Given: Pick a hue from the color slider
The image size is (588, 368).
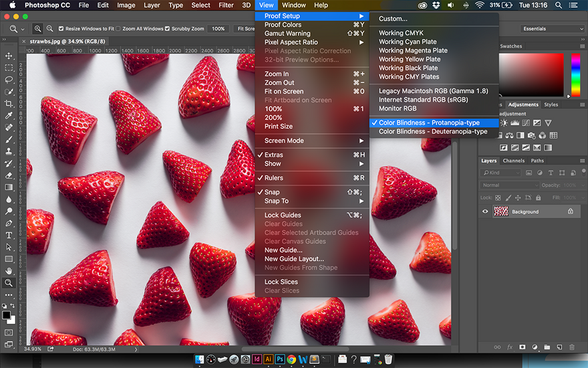Looking at the screenshot, I should pos(575,74).
